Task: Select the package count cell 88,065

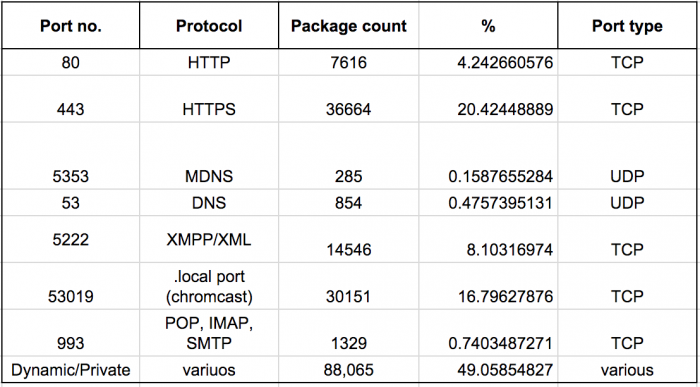Action: pos(349,370)
